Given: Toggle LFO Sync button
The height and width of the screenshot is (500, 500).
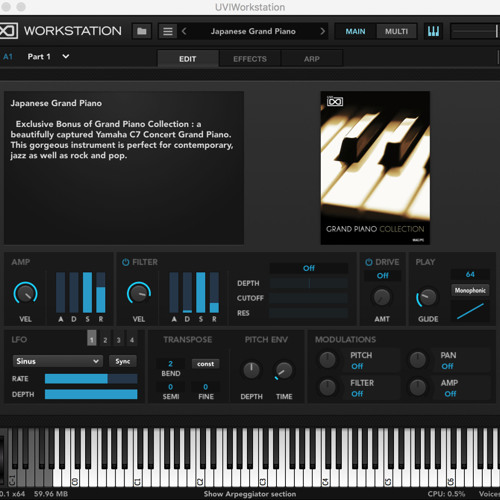Looking at the screenshot, I should tap(123, 361).
